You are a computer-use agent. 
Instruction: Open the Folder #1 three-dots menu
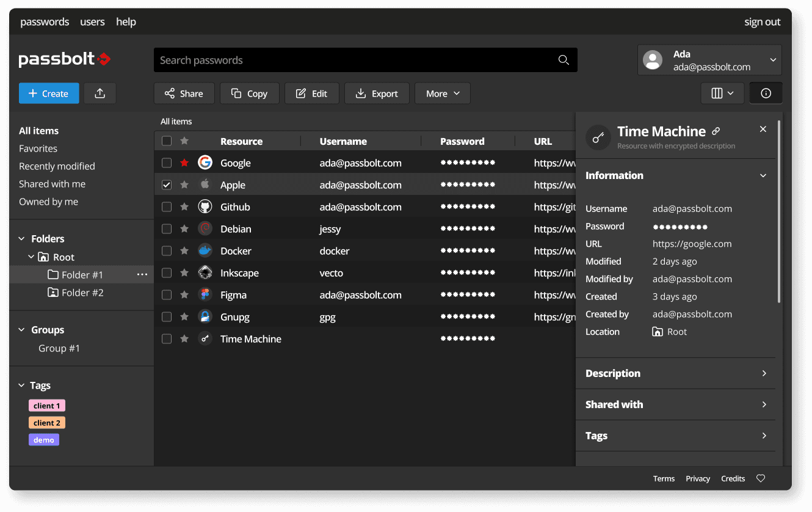(x=142, y=275)
